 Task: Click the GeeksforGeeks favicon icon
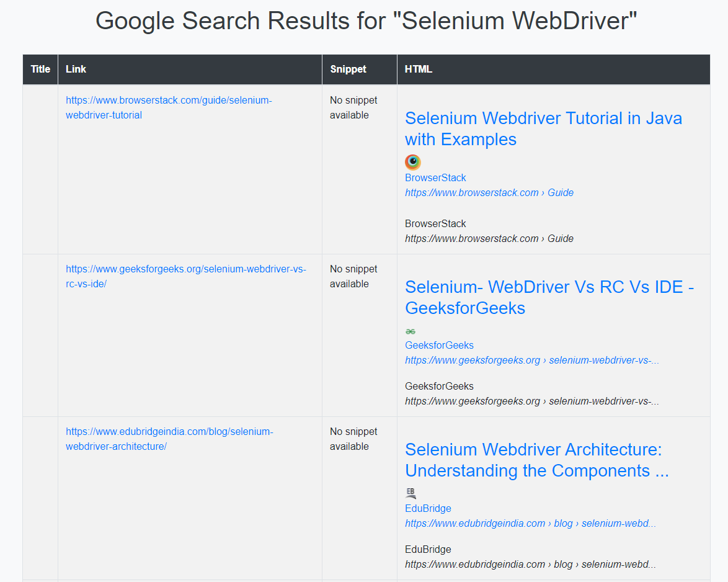coord(411,332)
